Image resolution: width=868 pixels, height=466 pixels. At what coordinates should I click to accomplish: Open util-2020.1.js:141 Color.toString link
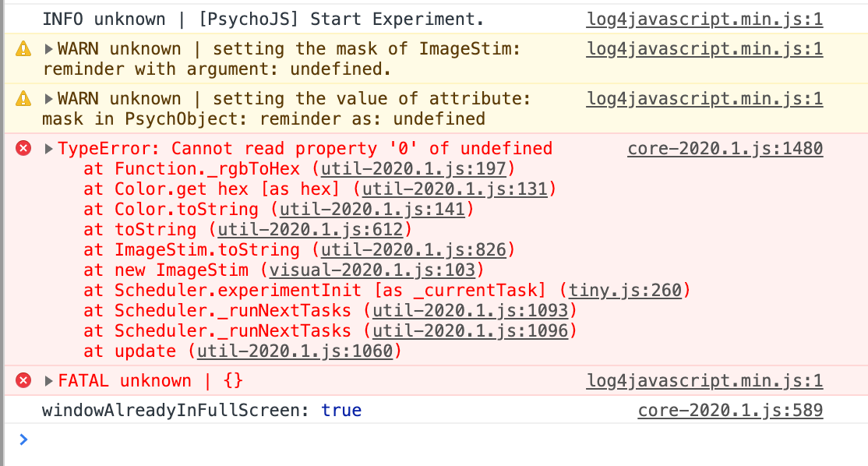(372, 209)
